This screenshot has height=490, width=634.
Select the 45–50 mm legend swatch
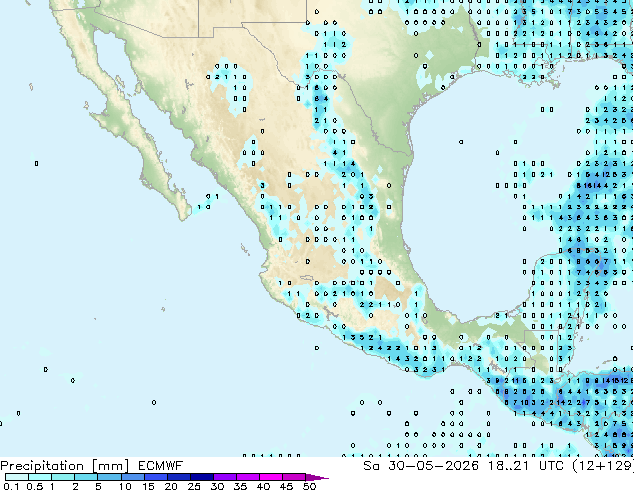(293, 477)
